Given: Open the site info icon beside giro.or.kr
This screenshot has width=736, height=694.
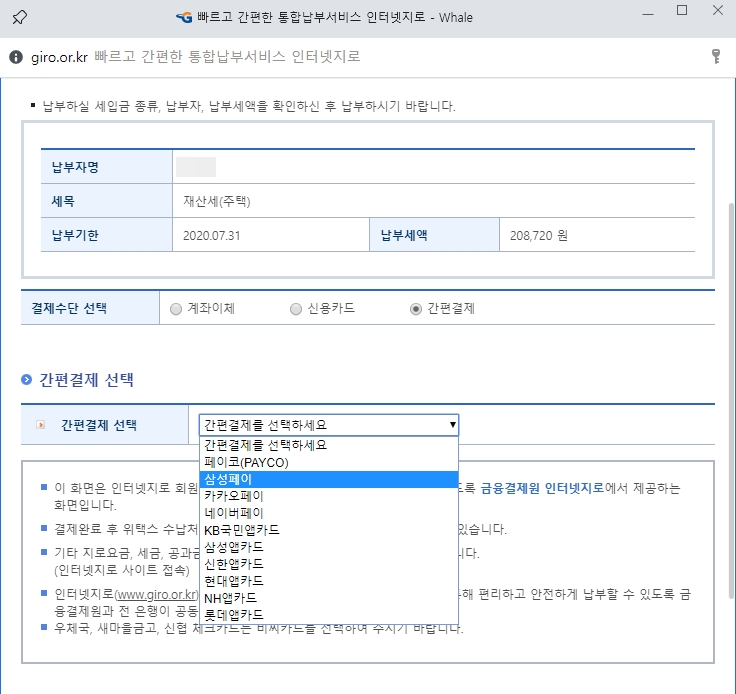Looking at the screenshot, I should tap(16, 57).
